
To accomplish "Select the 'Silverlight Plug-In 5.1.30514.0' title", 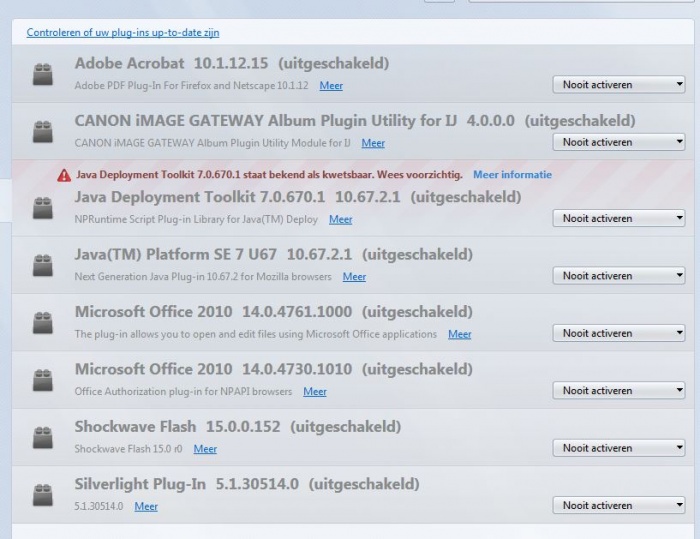I will tap(187, 484).
